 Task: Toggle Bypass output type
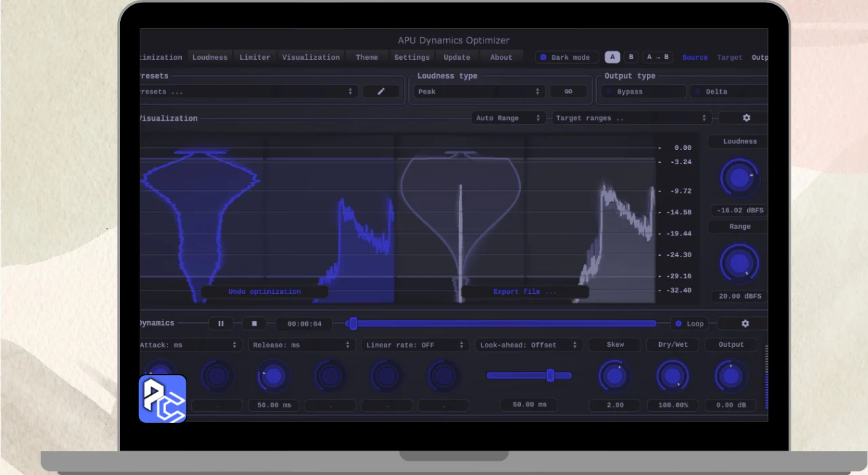tap(644, 92)
